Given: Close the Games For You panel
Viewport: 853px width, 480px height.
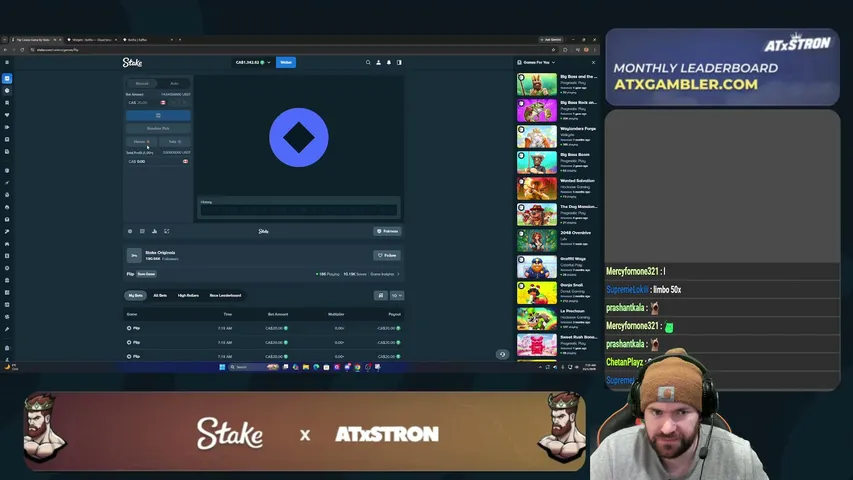Looking at the screenshot, I should (x=594, y=63).
